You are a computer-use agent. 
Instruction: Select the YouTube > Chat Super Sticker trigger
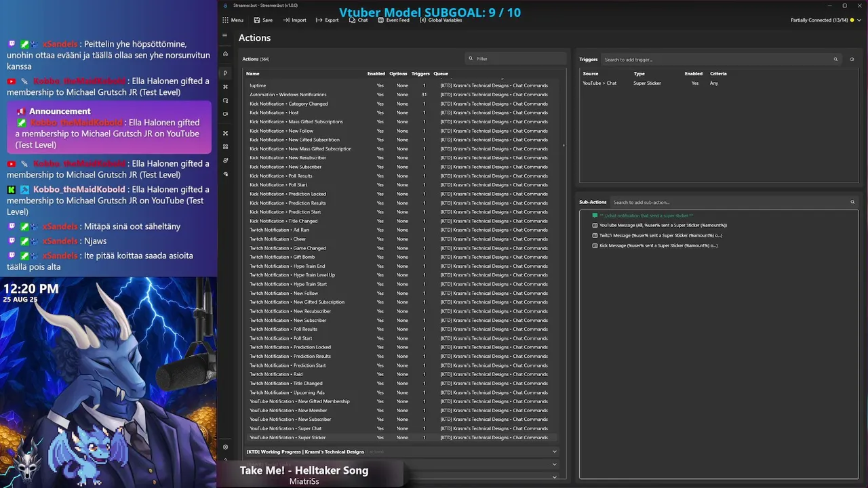pyautogui.click(x=719, y=83)
